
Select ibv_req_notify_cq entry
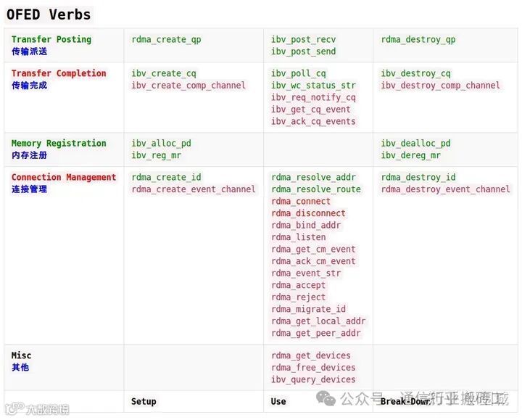313,98
